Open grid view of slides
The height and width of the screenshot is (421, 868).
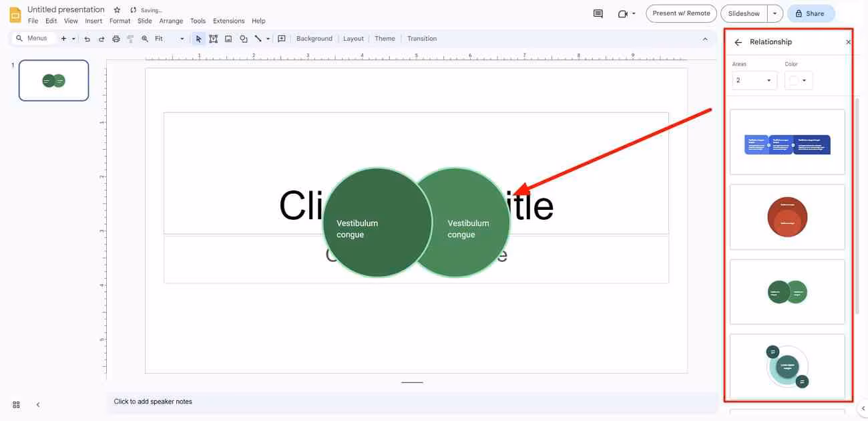point(16,405)
